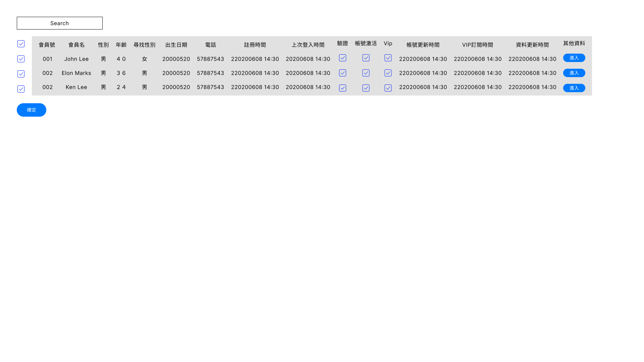Toggle 驗證 checkbox in Ken Lee row
This screenshot has height=362, width=644.
[x=342, y=88]
